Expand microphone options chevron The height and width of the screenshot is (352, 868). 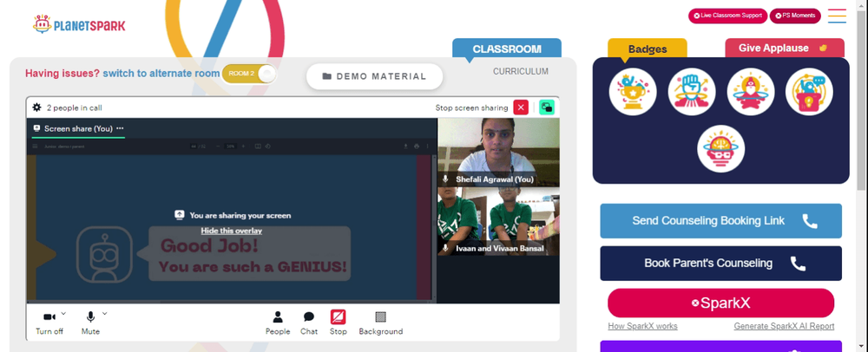[105, 313]
